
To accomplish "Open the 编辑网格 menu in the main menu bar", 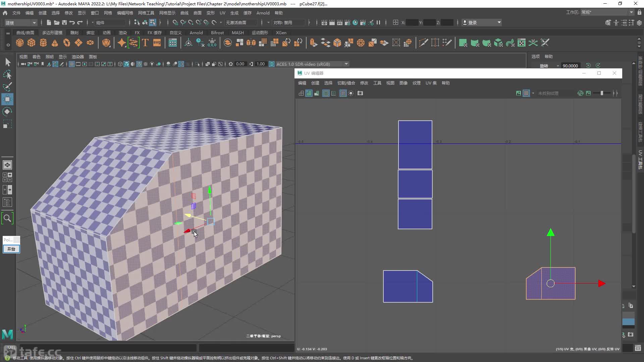I will point(125,13).
